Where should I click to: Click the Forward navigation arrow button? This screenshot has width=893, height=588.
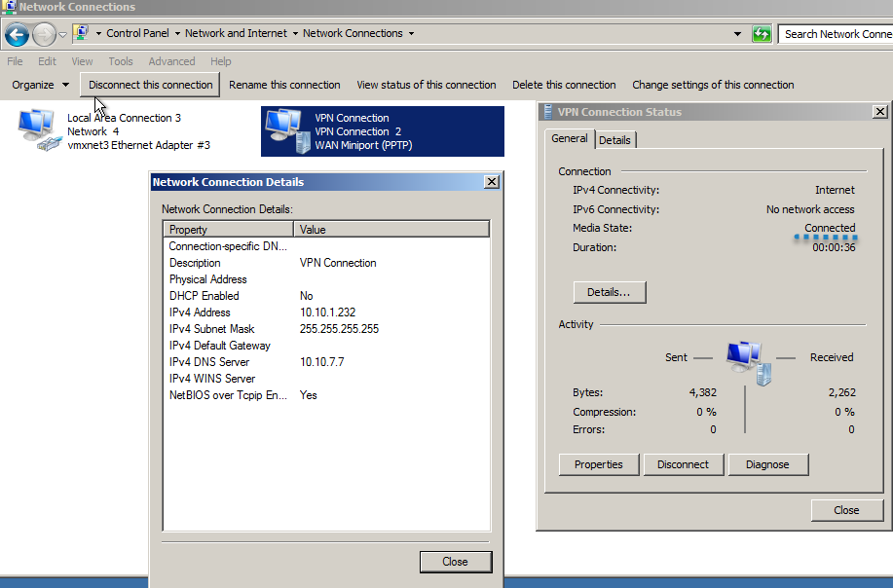click(44, 35)
